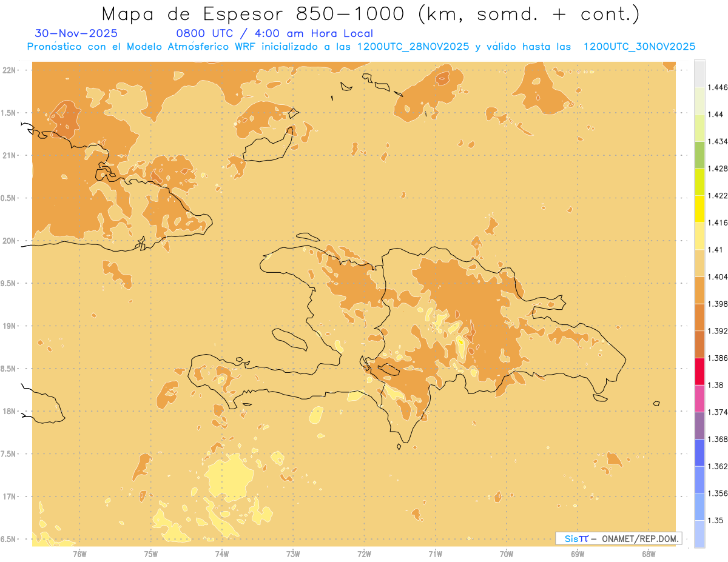Click the colorbar value "1.434"

coord(718,141)
